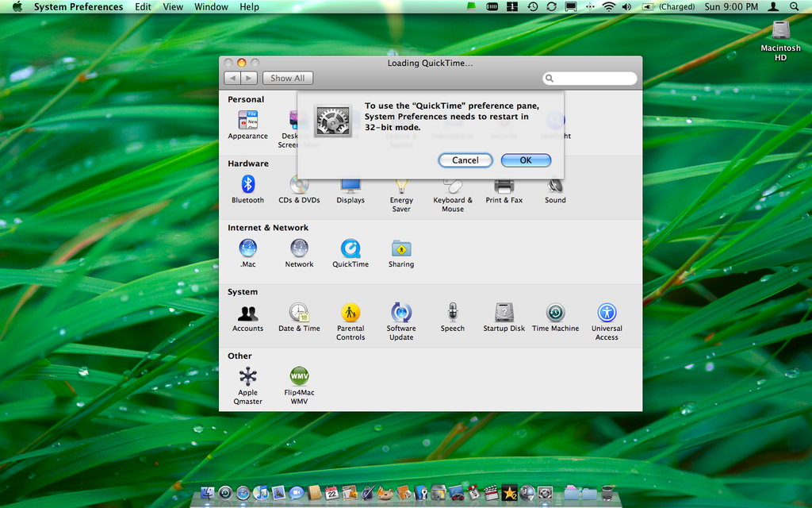Click the volume icon in menu bar
The width and height of the screenshot is (812, 508).
point(626,6)
